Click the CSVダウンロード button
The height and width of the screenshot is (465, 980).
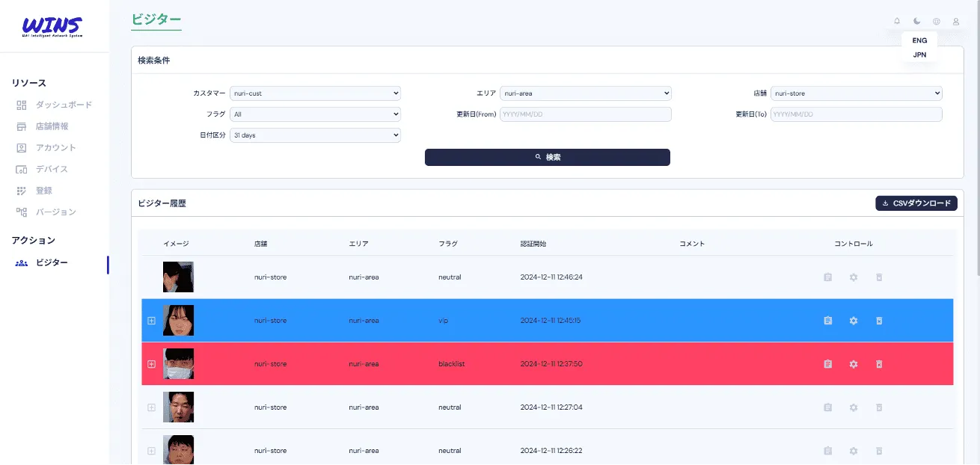click(x=916, y=203)
